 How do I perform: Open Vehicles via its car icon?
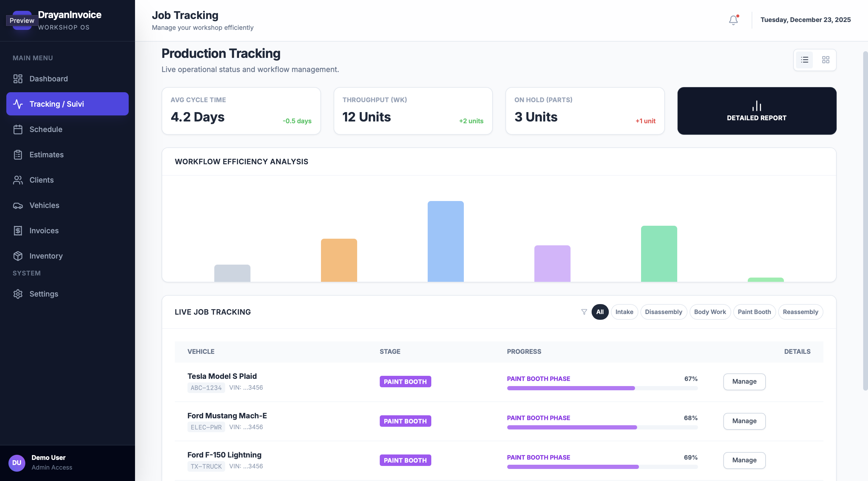(18, 206)
